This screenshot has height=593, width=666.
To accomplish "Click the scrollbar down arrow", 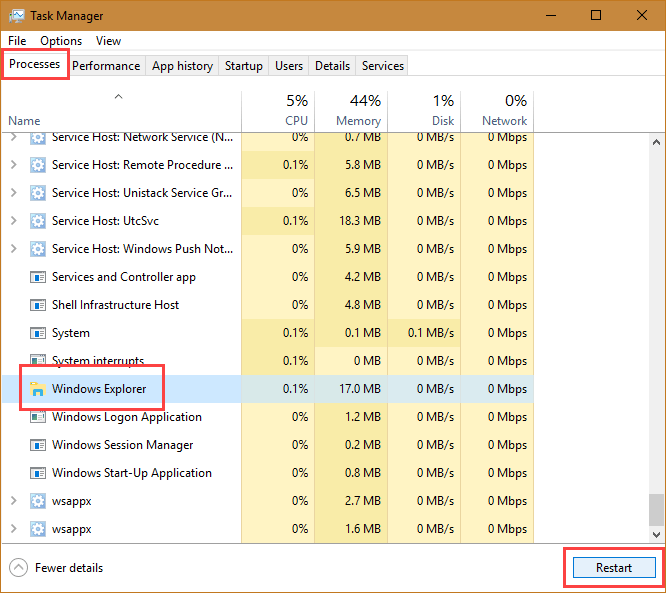I will (657, 534).
